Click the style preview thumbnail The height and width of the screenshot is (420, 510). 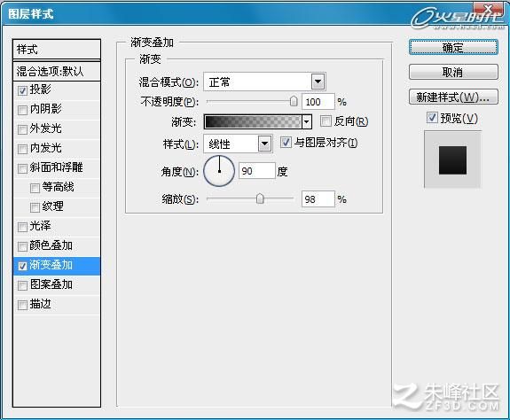click(x=452, y=159)
